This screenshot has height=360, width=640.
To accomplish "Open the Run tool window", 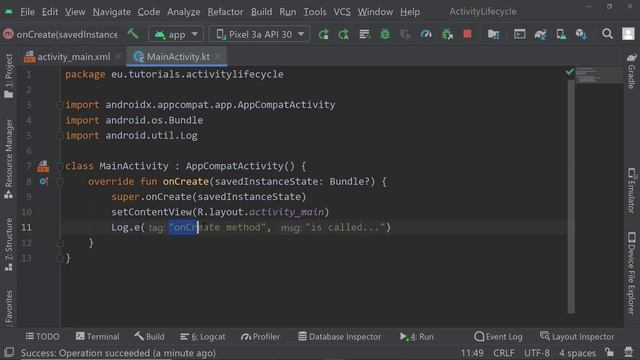I will pyautogui.click(x=417, y=336).
